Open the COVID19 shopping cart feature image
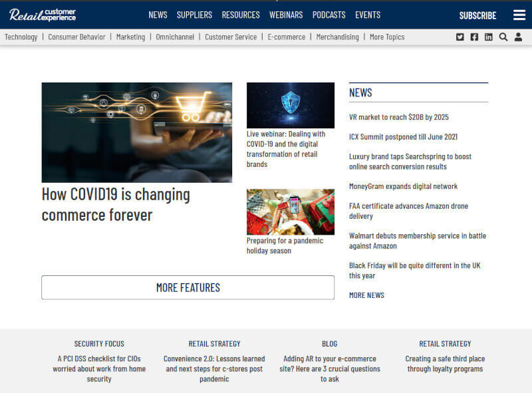 (136, 132)
